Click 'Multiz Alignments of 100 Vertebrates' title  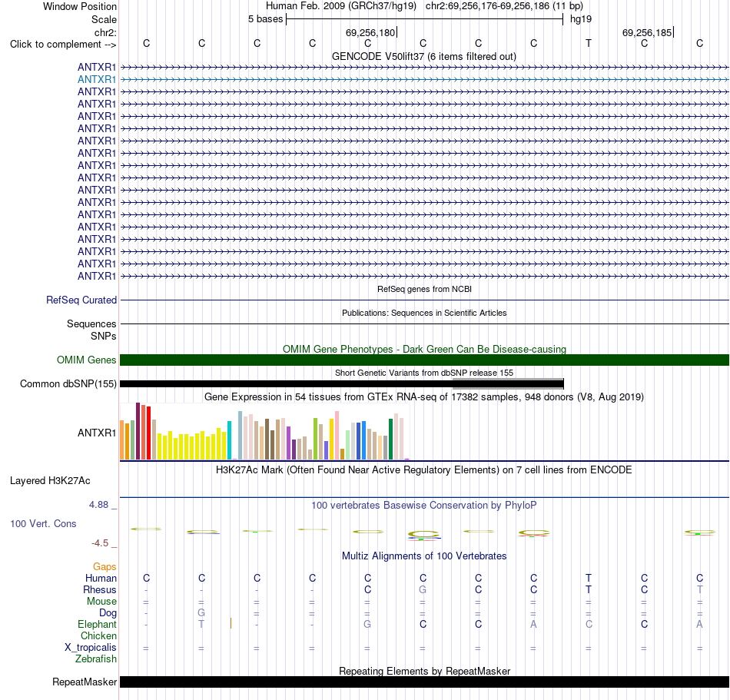click(424, 556)
